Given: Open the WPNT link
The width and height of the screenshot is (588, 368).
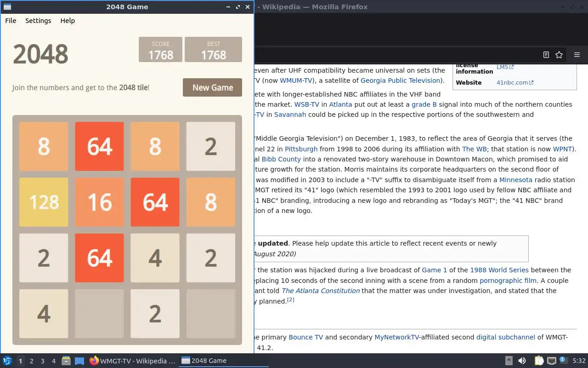Looking at the screenshot, I should (563, 149).
